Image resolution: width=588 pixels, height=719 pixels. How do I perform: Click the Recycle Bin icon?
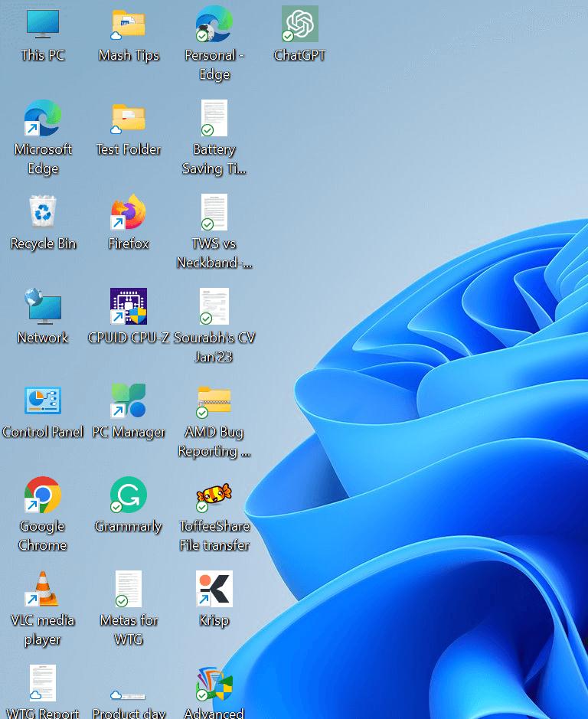[43, 213]
